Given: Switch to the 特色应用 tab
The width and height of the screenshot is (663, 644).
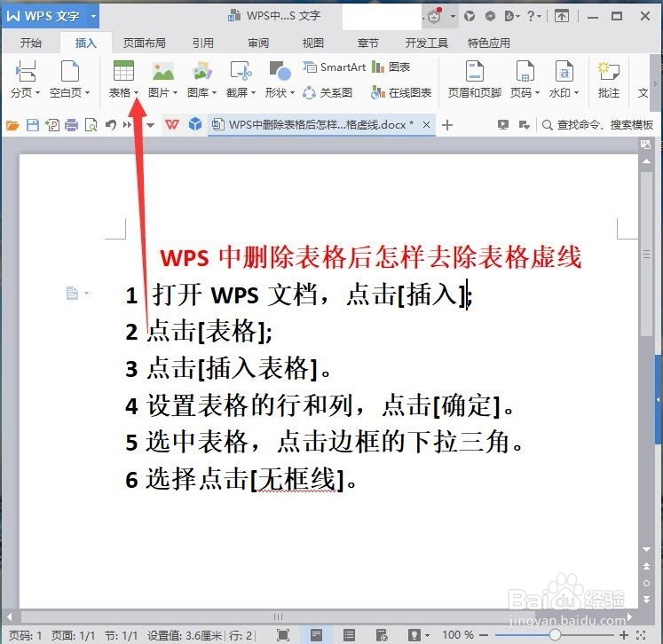Looking at the screenshot, I should (x=488, y=43).
